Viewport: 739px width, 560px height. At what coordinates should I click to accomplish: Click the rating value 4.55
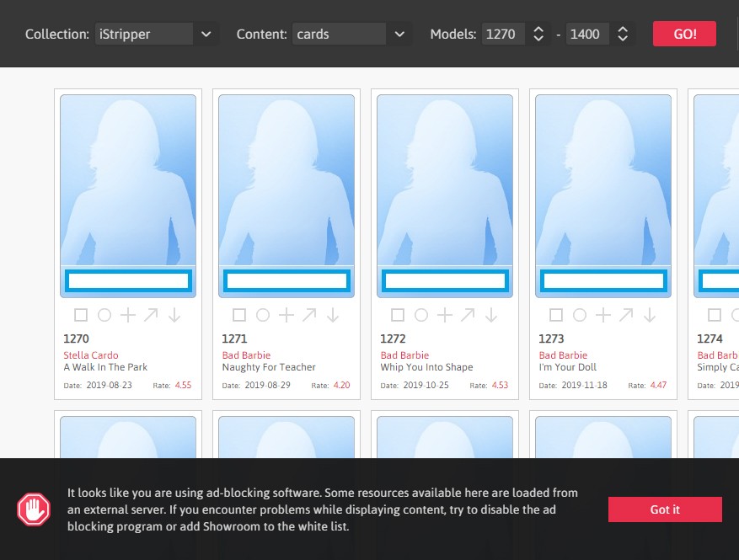click(184, 385)
